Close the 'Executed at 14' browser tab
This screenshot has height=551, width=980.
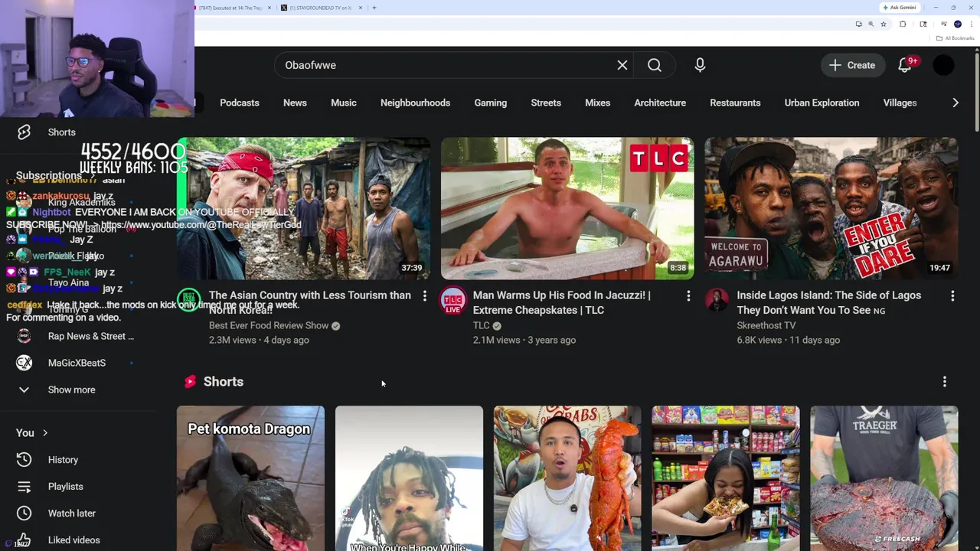coord(269,8)
